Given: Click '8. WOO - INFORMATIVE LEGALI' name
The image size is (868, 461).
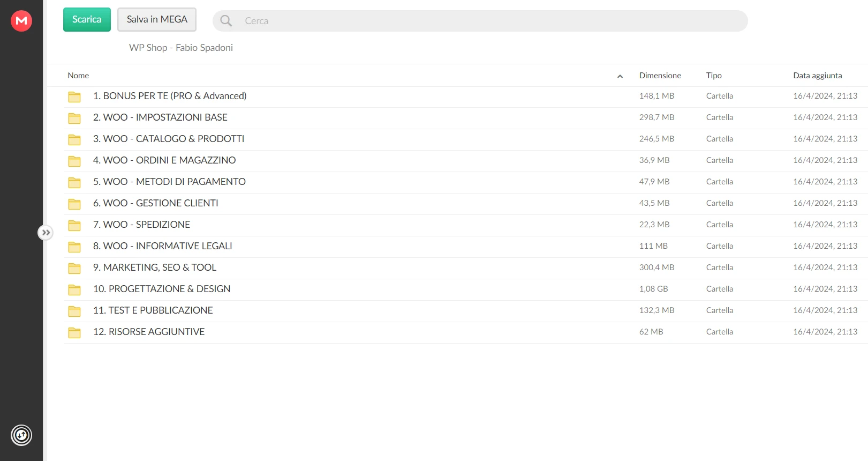Looking at the screenshot, I should (163, 246).
